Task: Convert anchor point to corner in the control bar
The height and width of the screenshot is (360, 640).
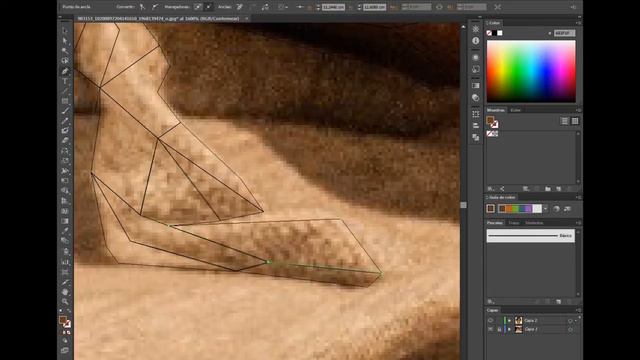Action: [x=142, y=7]
